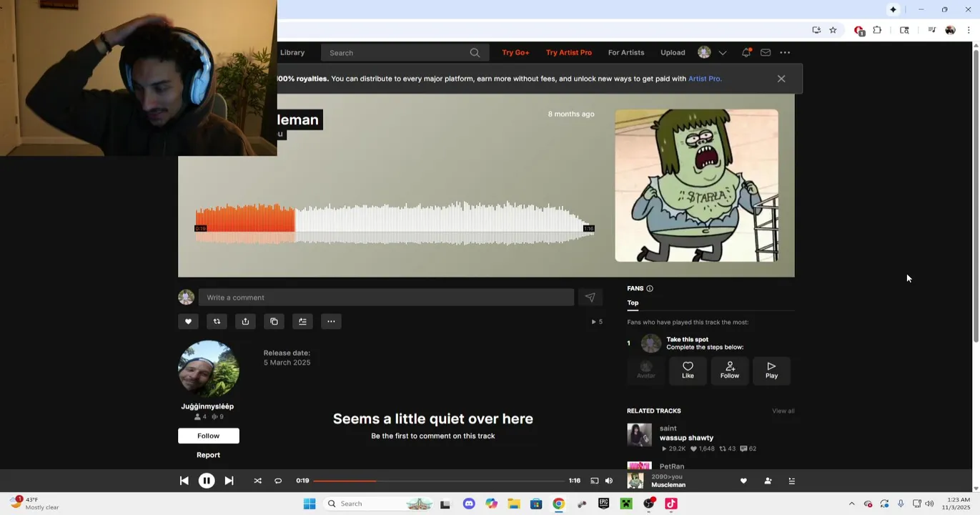Open the SoundCloud header three-dot settings menu

785,52
